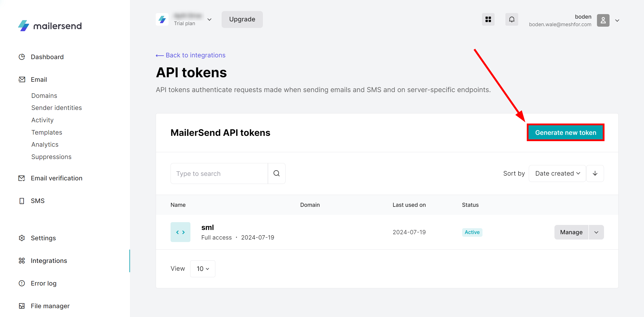Open the SMS section

(x=38, y=201)
